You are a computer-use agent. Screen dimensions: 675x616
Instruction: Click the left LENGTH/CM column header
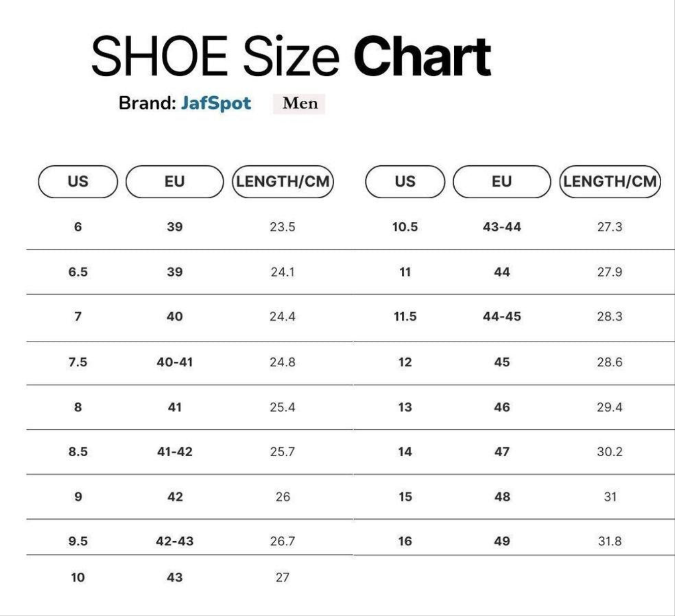pyautogui.click(x=283, y=182)
